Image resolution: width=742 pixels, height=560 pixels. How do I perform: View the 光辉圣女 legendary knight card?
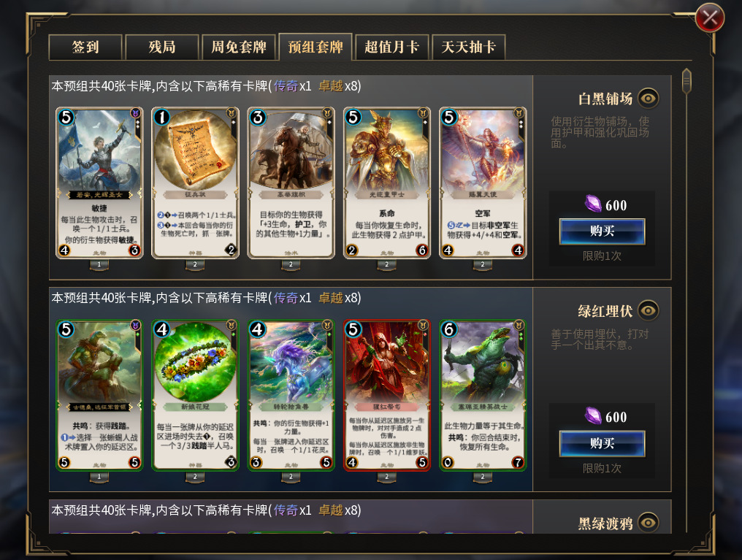click(99, 183)
